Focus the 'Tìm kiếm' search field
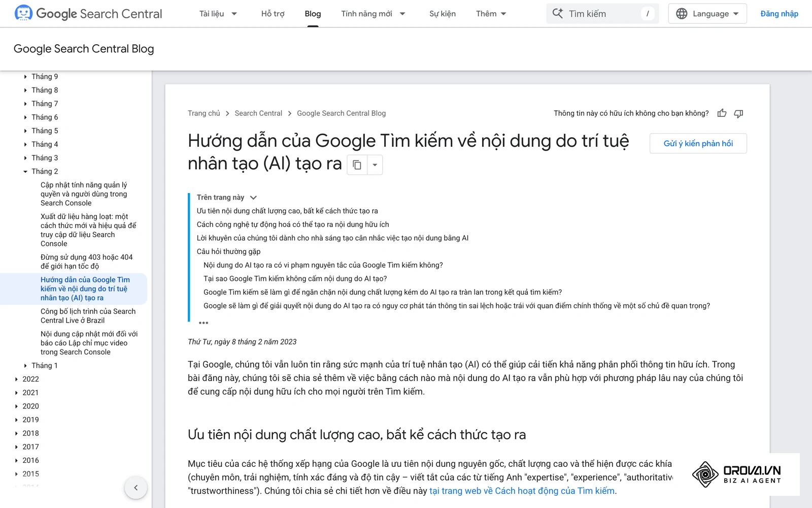 point(602,14)
